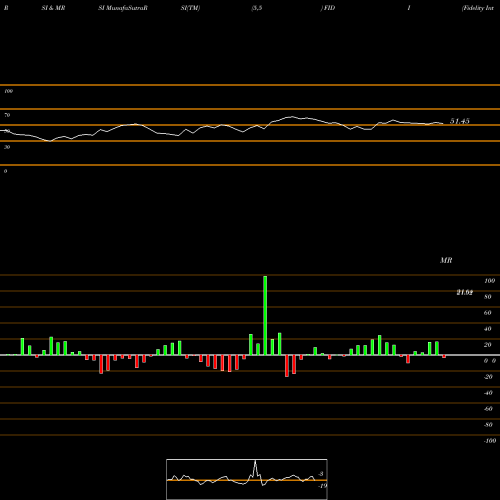Screen dimensions: 500x500
Task: Click the MR axis label -60
Action: point(488,409)
